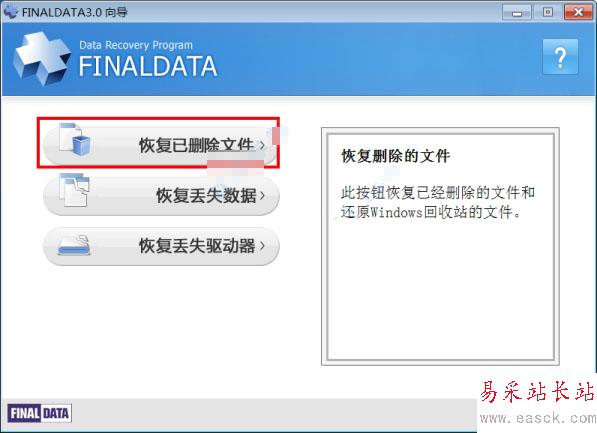The image size is (597, 433).
Task: Click the title bar application icon
Action: point(11,11)
